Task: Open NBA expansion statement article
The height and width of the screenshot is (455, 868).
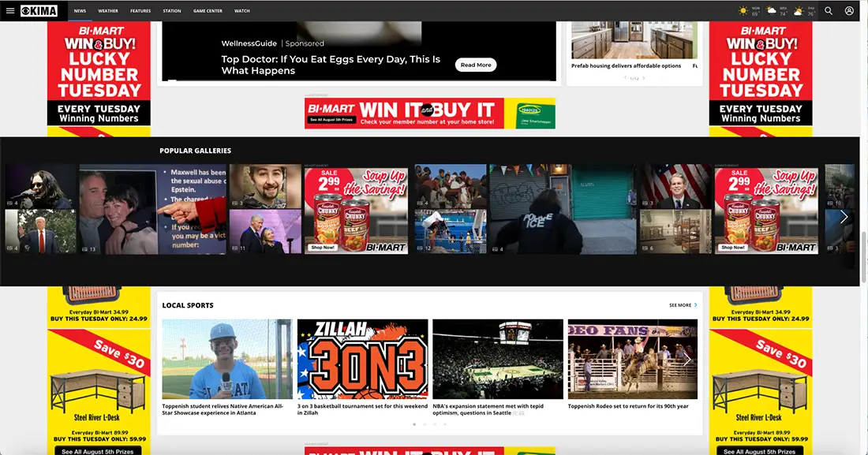Action: pyautogui.click(x=488, y=409)
